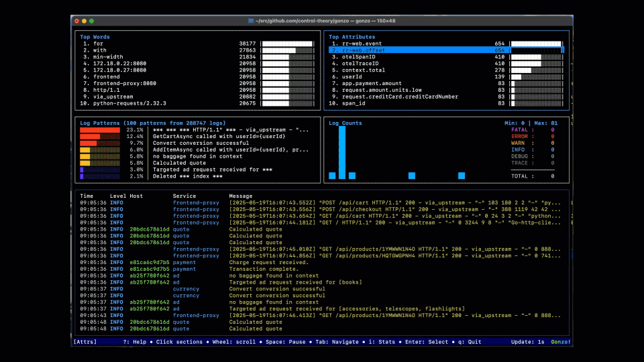This screenshot has width=644, height=362.
Task: Click the 23.1% red log pattern bar
Action: [100, 129]
